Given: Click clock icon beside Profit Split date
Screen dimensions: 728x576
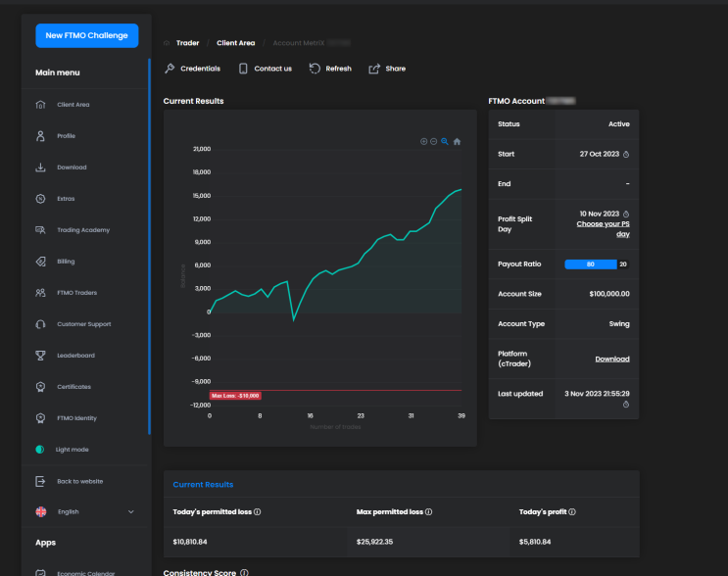Looking at the screenshot, I should click(x=626, y=214).
